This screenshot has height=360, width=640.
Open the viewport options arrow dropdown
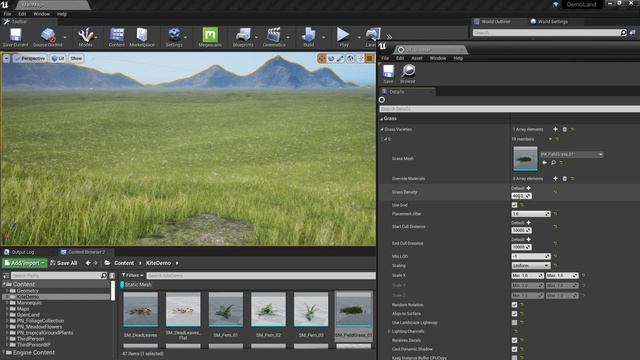pyautogui.click(x=6, y=58)
